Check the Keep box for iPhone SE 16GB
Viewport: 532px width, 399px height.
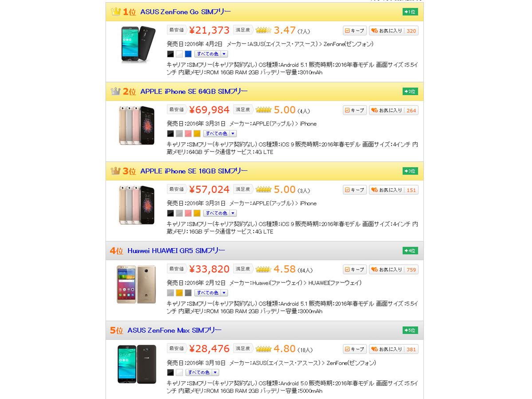click(x=355, y=190)
